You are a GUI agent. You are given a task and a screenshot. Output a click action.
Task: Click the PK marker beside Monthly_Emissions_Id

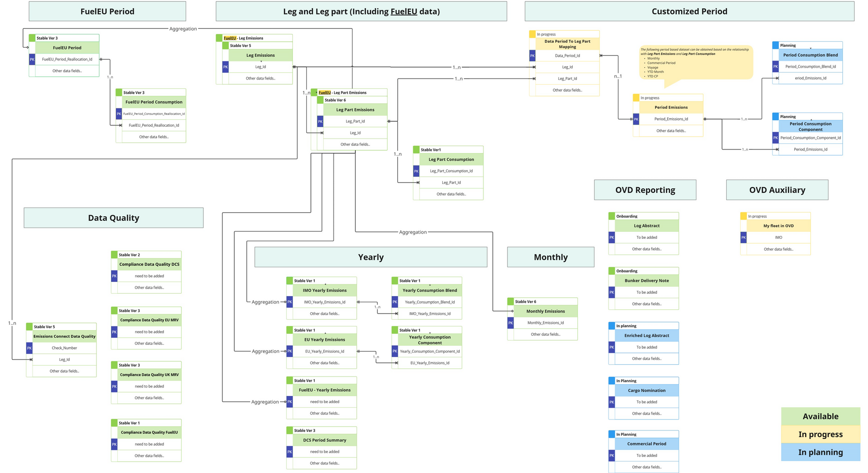tap(511, 323)
